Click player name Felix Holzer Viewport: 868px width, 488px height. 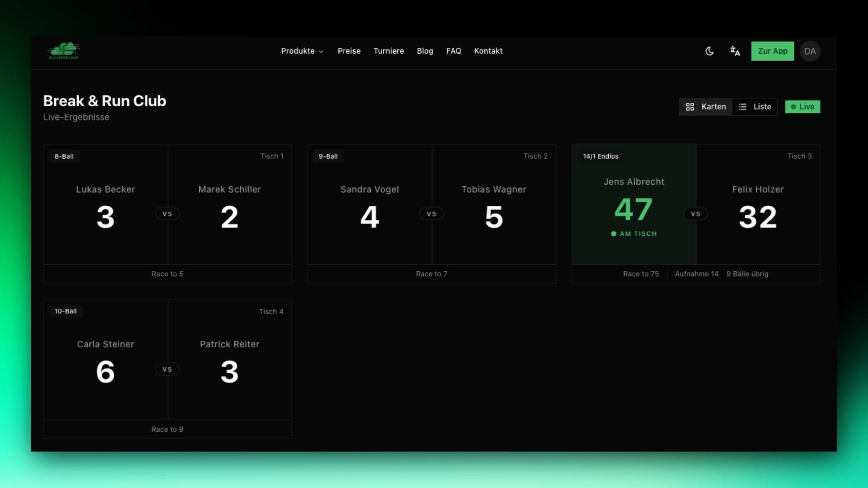(x=758, y=189)
